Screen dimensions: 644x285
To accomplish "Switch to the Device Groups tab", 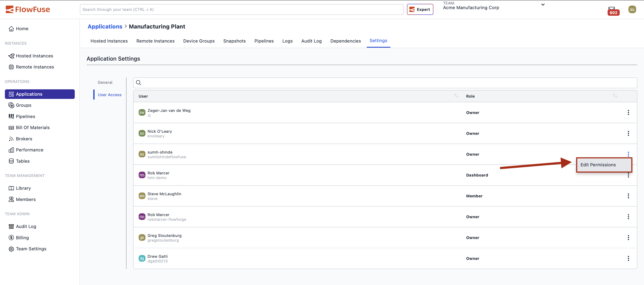I will click(199, 41).
